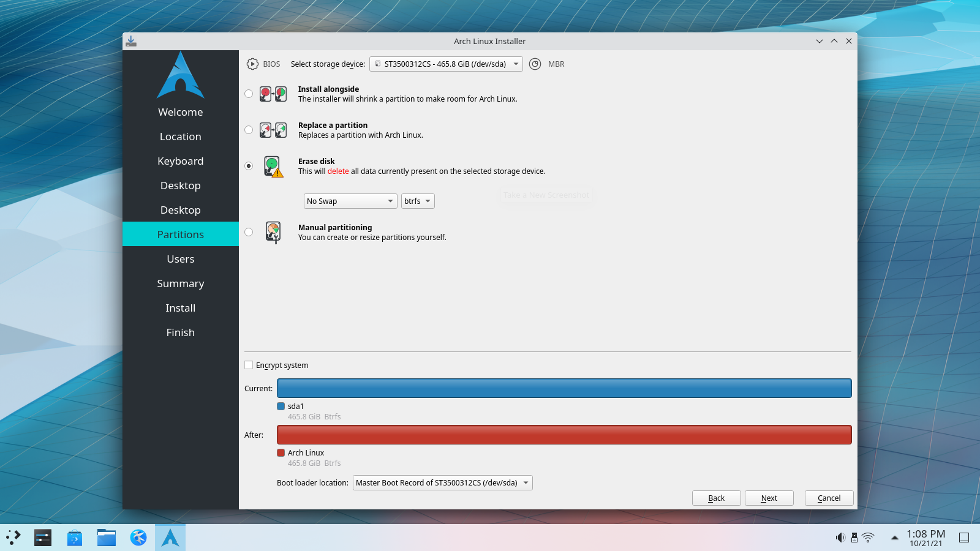This screenshot has width=980, height=551.
Task: Open the Boot loader location dropdown
Action: [442, 482]
